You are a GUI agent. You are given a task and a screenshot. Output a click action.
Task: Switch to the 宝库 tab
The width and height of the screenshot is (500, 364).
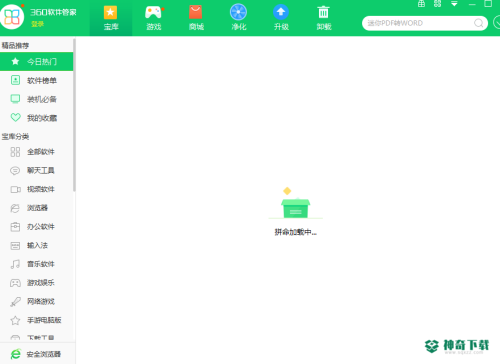pyautogui.click(x=111, y=18)
